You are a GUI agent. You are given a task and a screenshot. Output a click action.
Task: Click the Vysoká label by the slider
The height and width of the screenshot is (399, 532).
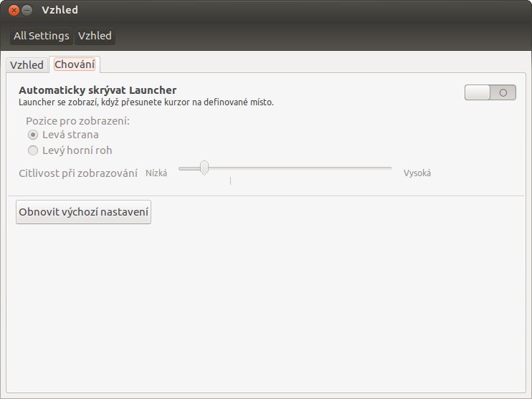[417, 173]
